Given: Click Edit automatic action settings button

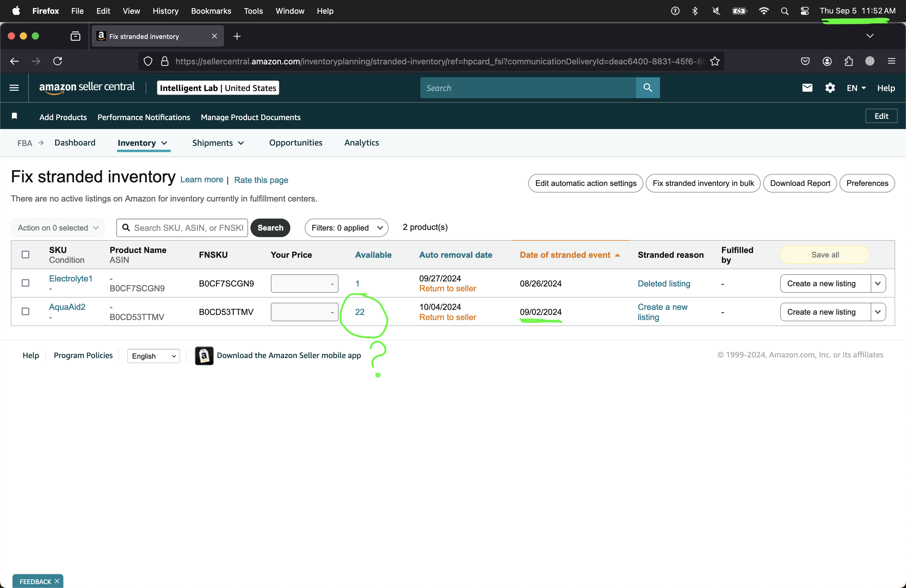Looking at the screenshot, I should click(x=585, y=183).
